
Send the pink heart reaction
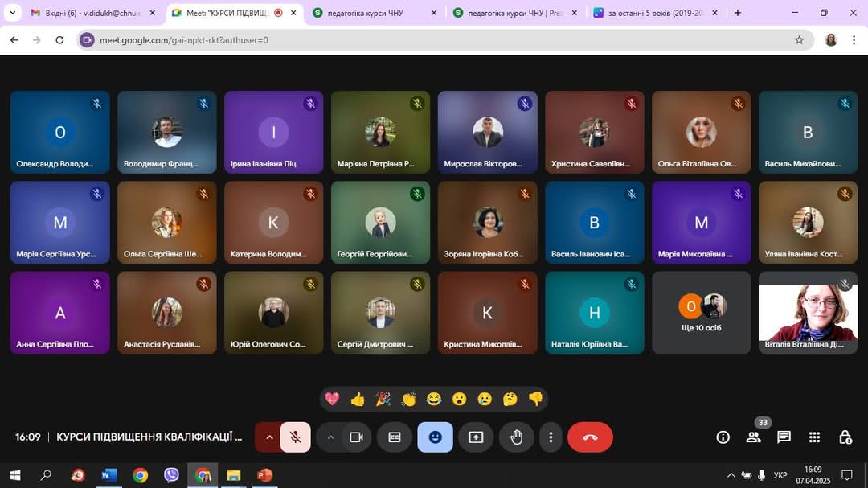(x=332, y=400)
